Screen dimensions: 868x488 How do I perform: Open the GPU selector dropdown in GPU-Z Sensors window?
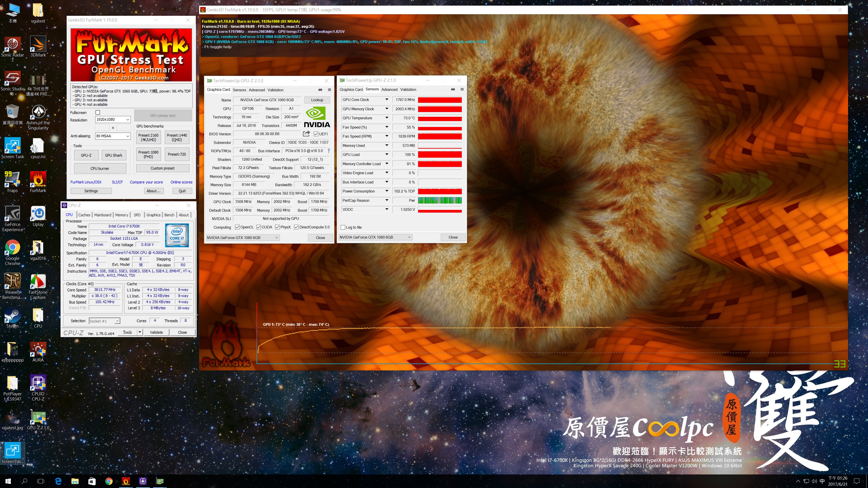[375, 237]
